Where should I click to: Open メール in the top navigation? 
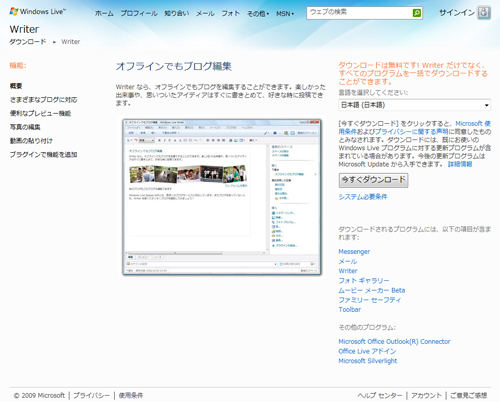(205, 14)
